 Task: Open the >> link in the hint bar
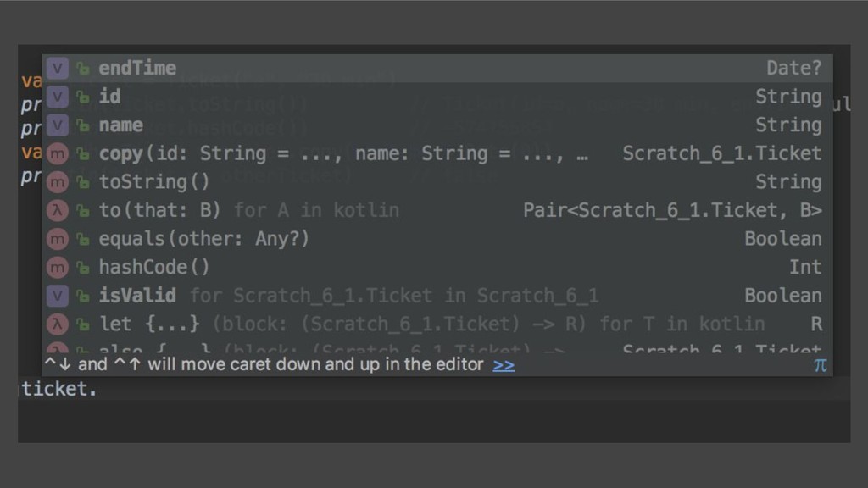click(x=504, y=365)
